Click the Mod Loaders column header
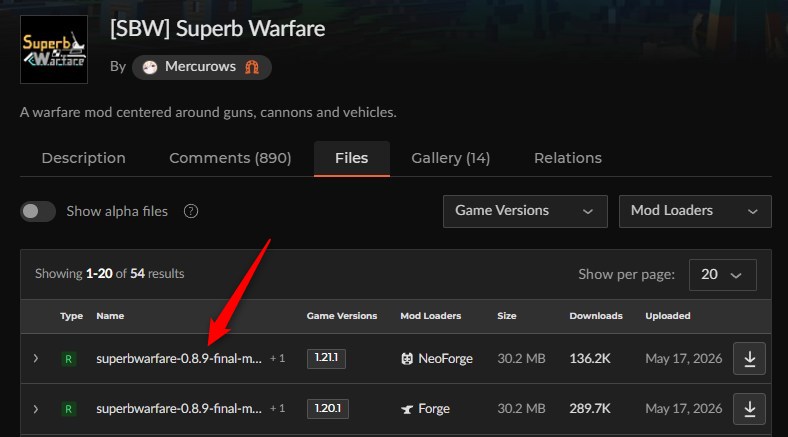 431,316
